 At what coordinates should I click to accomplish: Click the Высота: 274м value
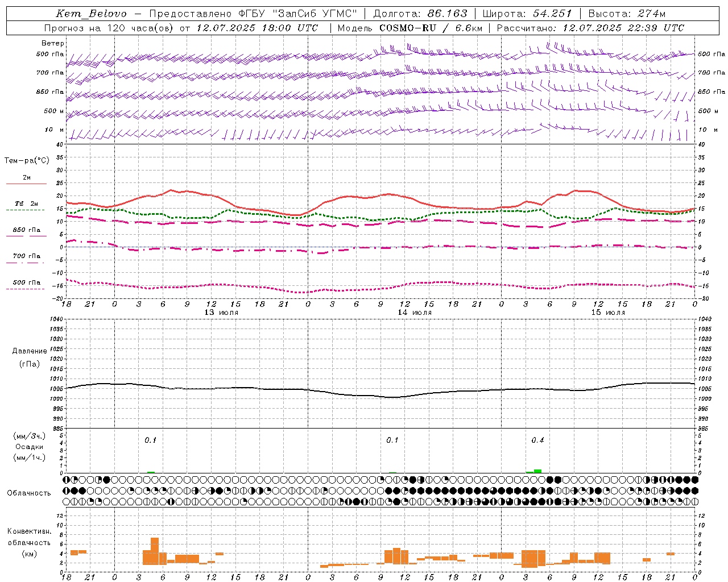pos(627,14)
